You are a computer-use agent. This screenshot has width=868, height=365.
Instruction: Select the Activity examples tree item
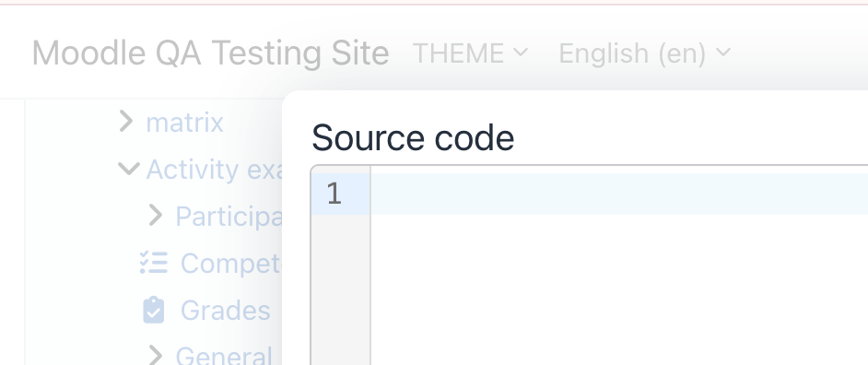coord(214,170)
